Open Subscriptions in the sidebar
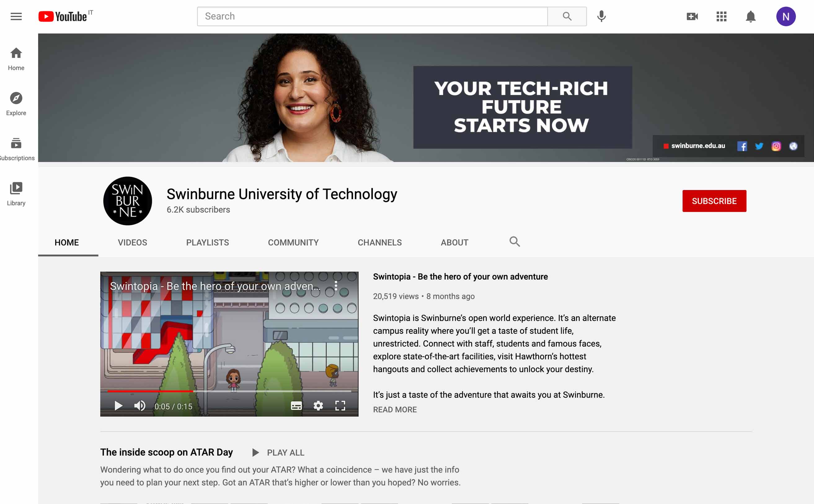The width and height of the screenshot is (814, 504). [x=16, y=149]
